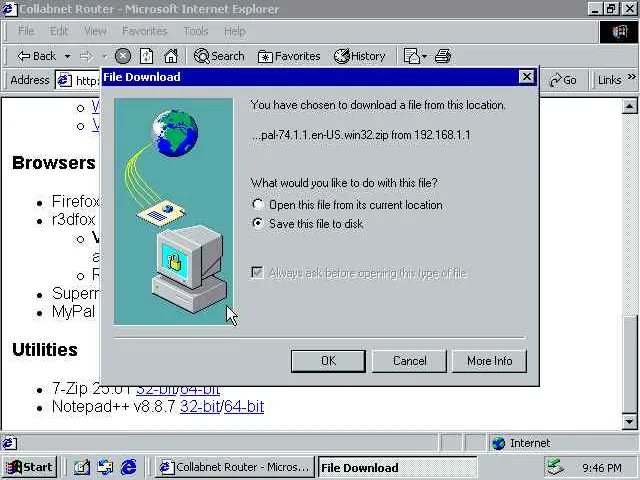Close the File Download dialog
Image resolution: width=640 pixels, height=480 pixels.
527,77
